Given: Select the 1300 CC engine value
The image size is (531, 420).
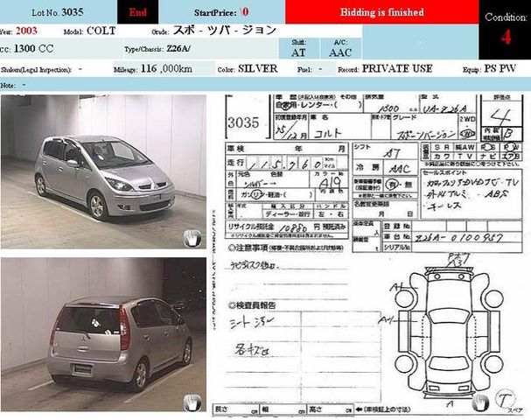Looking at the screenshot, I should tap(33, 49).
